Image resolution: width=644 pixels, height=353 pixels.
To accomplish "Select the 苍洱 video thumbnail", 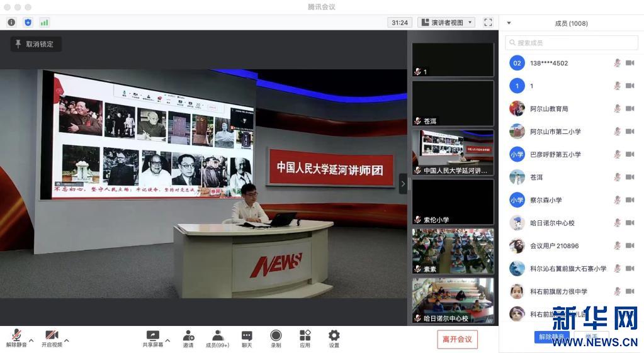I will coord(453,103).
